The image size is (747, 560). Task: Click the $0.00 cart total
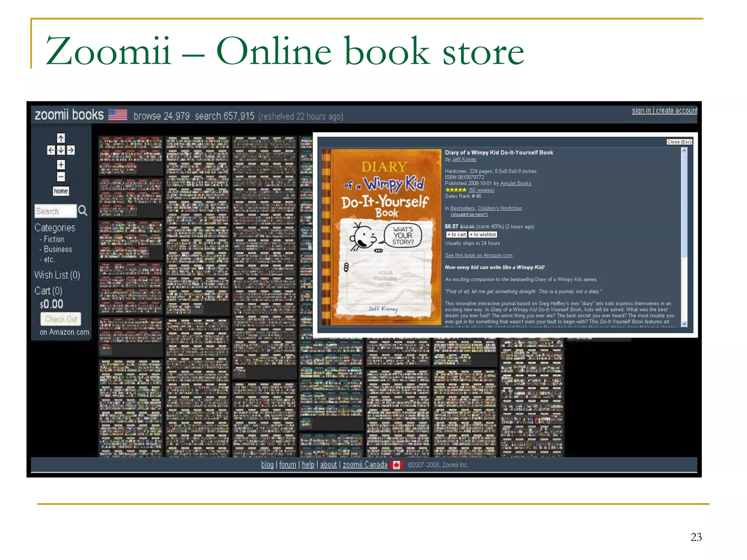pyautogui.click(x=51, y=304)
